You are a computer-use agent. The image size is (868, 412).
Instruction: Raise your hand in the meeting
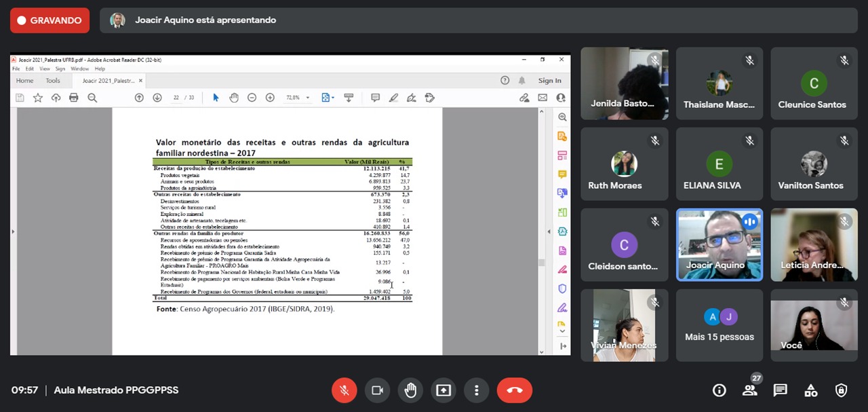pyautogui.click(x=410, y=390)
